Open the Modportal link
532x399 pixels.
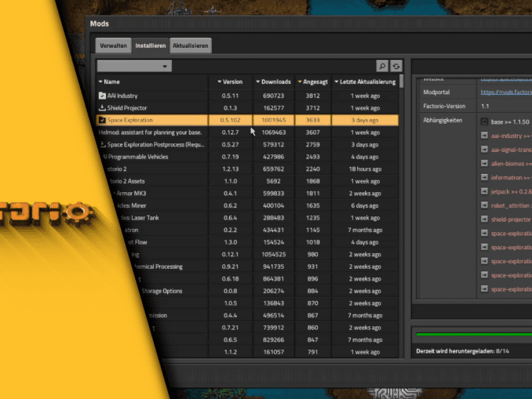(x=505, y=92)
